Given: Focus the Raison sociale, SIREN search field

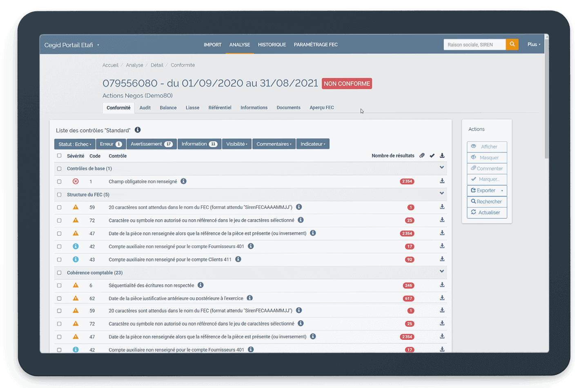Looking at the screenshot, I should 474,45.
